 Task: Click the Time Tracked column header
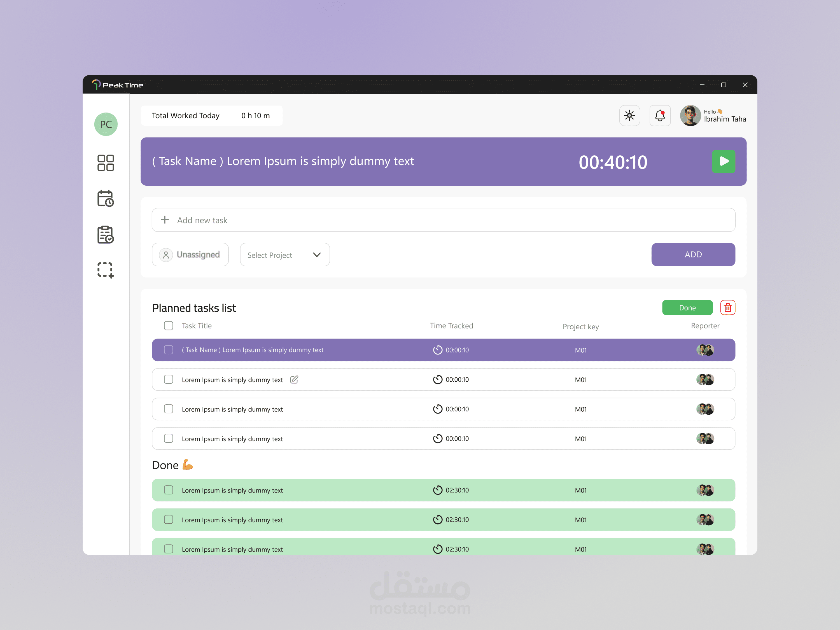[451, 326]
